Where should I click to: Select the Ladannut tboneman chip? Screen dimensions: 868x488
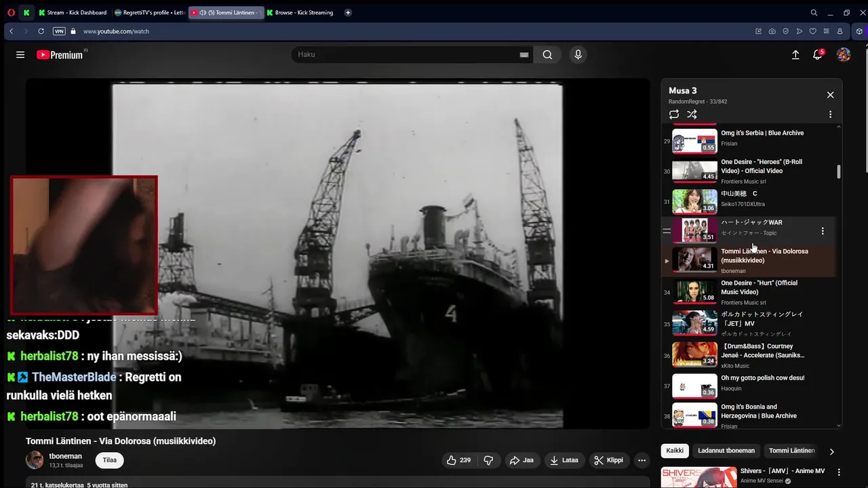[726, 451]
